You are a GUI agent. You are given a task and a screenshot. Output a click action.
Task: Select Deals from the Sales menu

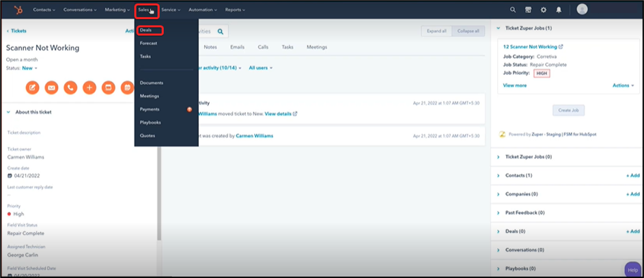146,31
